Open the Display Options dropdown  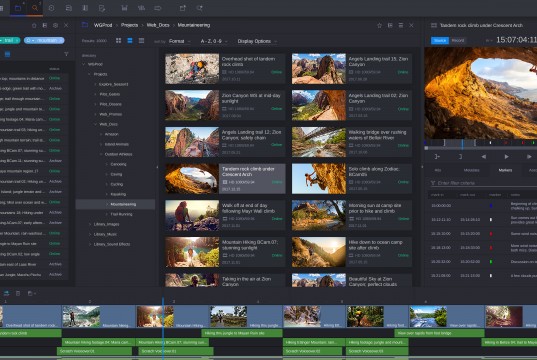point(257,41)
